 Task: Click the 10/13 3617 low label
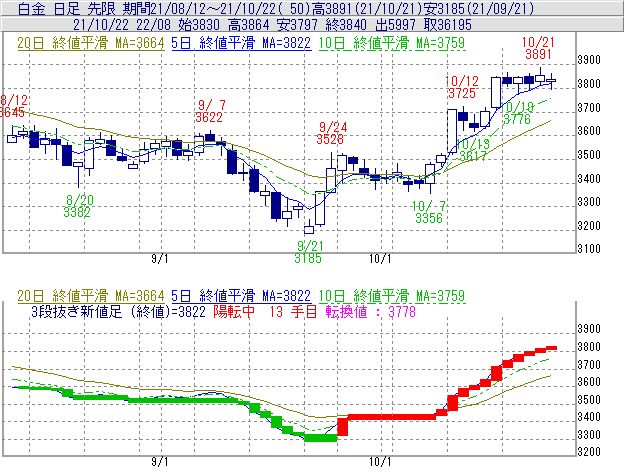point(473,149)
